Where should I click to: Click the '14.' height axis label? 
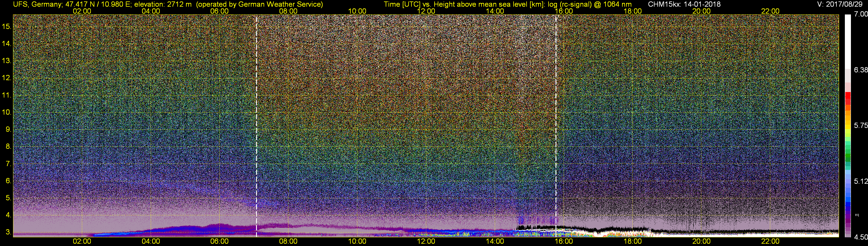tap(7, 43)
